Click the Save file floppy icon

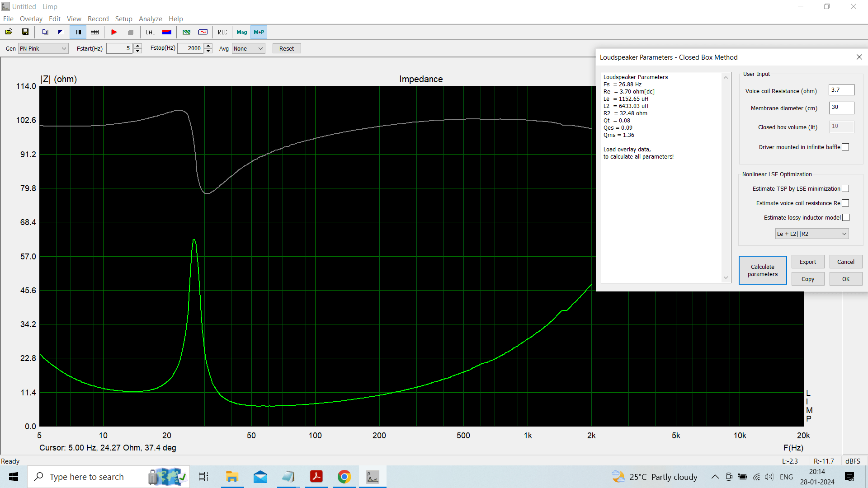tap(25, 32)
